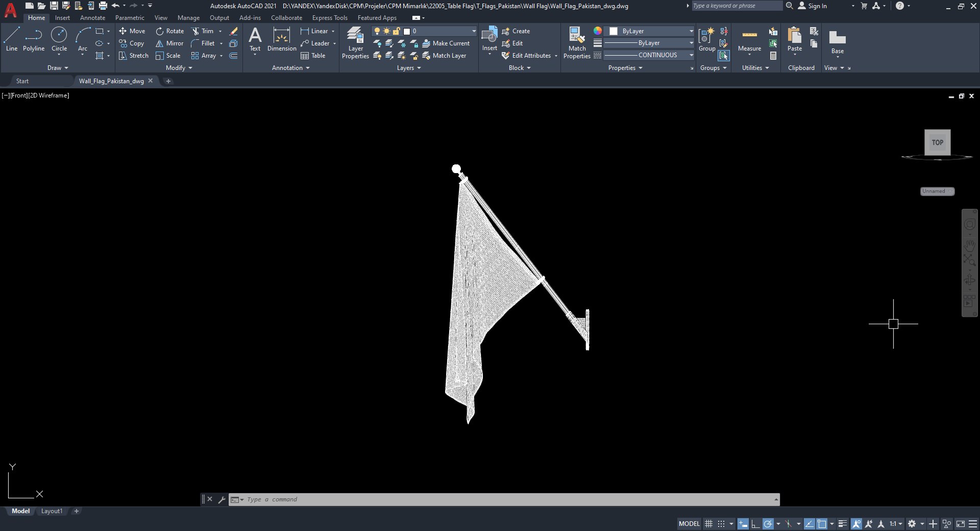Switch to the Express Tools tab
This screenshot has height=531, width=980.
[330, 18]
